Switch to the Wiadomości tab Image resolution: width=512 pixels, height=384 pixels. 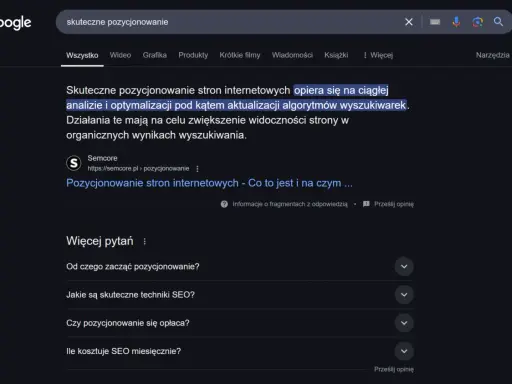point(292,55)
